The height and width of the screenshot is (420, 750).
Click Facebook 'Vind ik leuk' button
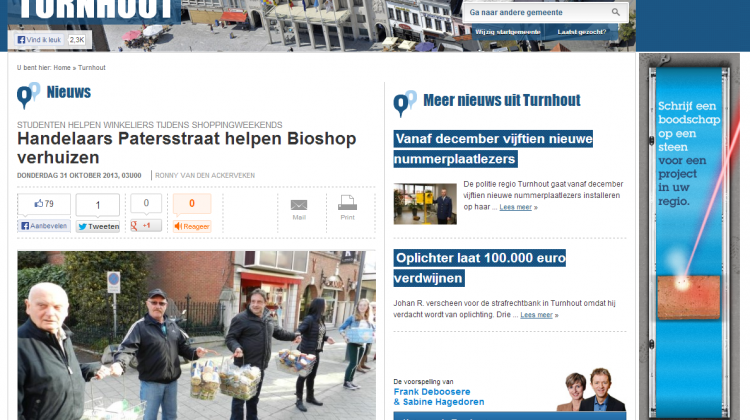(x=40, y=40)
